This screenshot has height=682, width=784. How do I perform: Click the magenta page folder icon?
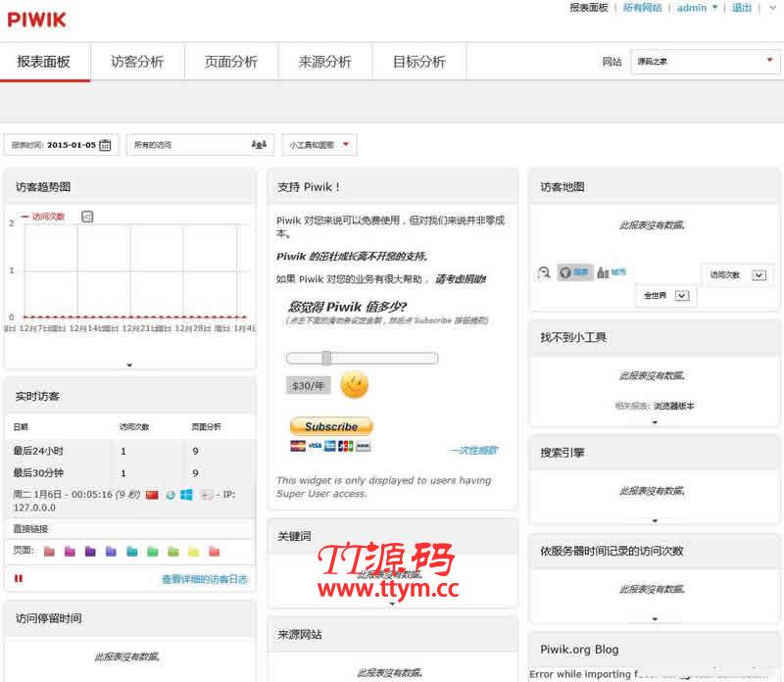click(70, 552)
